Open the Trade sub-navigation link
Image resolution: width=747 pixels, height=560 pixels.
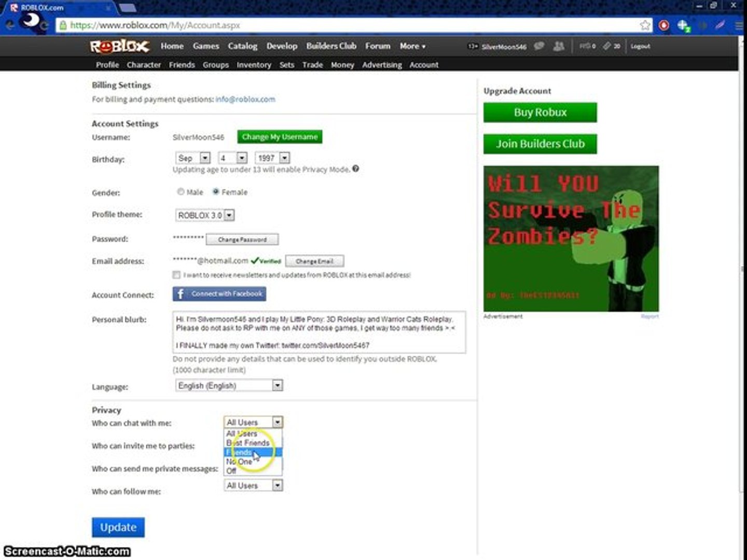point(313,65)
